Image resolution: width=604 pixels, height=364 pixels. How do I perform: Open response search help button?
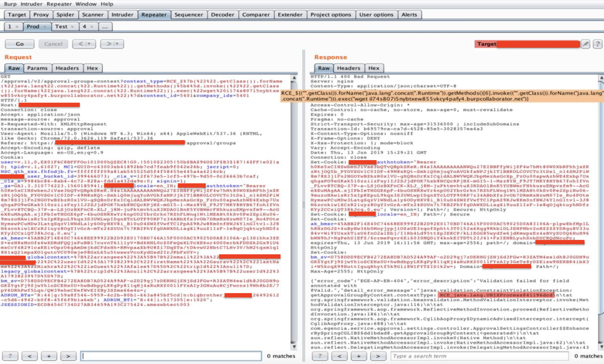[x=320, y=356]
